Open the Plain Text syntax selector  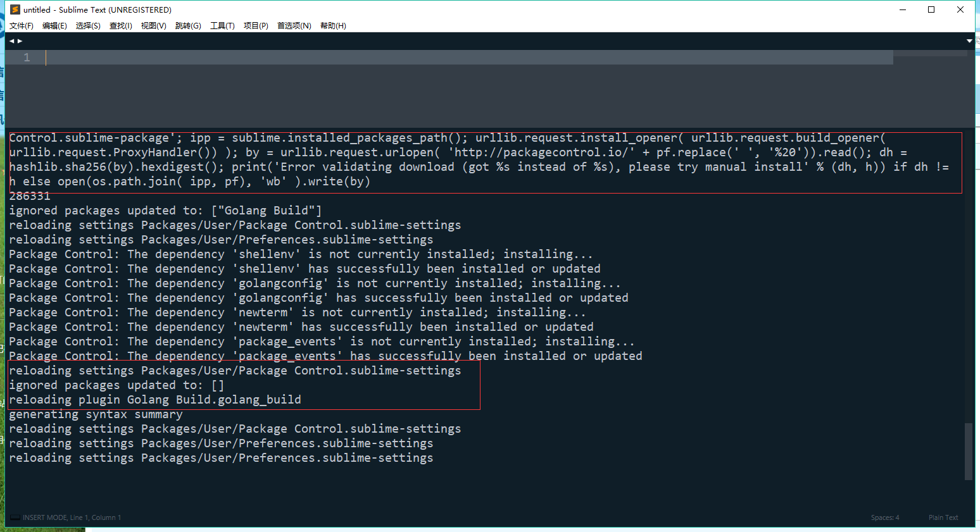click(943, 517)
